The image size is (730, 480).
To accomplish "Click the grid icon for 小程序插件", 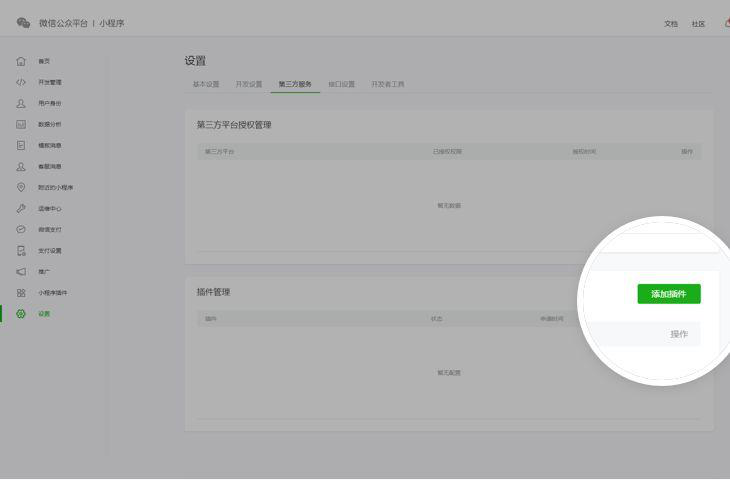I will coord(21,292).
